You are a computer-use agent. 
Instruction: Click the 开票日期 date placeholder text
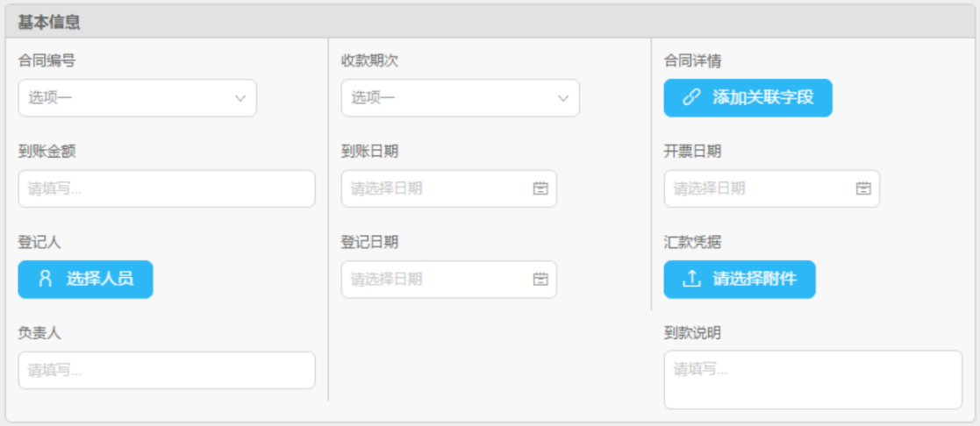710,188
